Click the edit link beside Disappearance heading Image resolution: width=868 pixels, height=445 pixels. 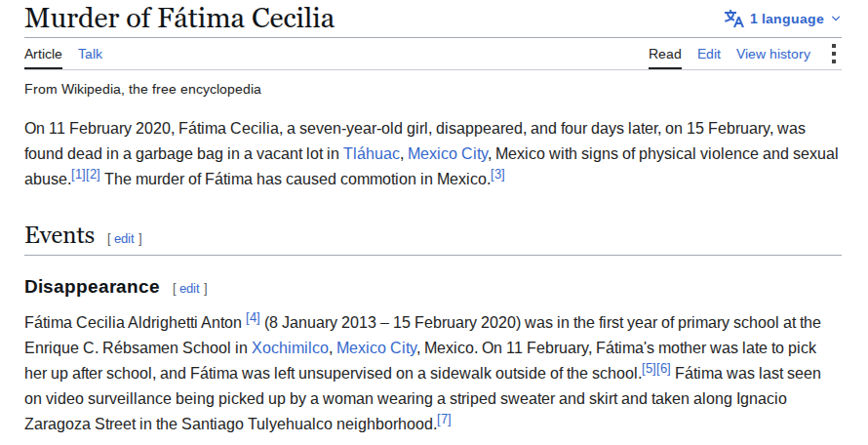[x=189, y=288]
